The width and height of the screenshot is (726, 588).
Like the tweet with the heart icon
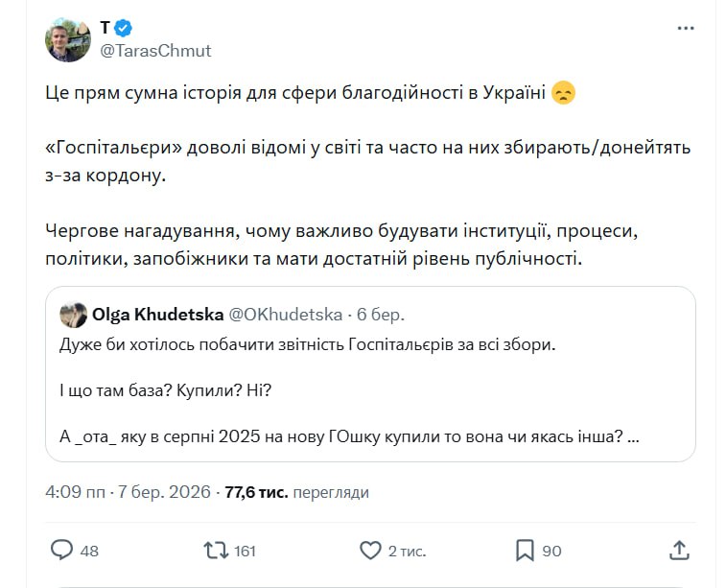coord(370,550)
